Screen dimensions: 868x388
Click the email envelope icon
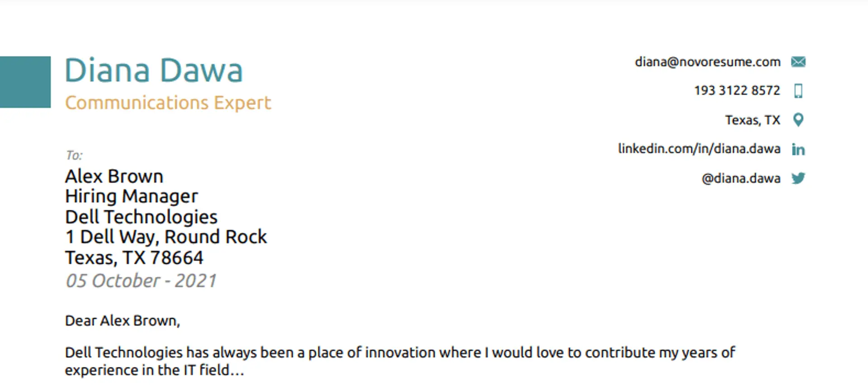[798, 62]
